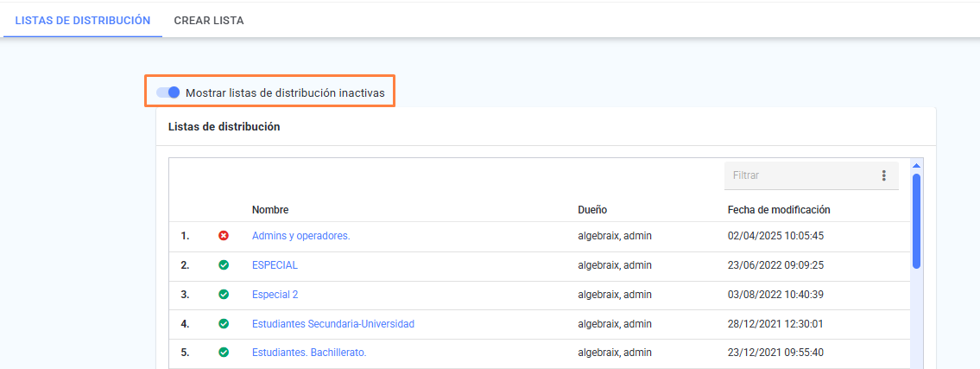Sort by Dueño column header

tap(592, 210)
